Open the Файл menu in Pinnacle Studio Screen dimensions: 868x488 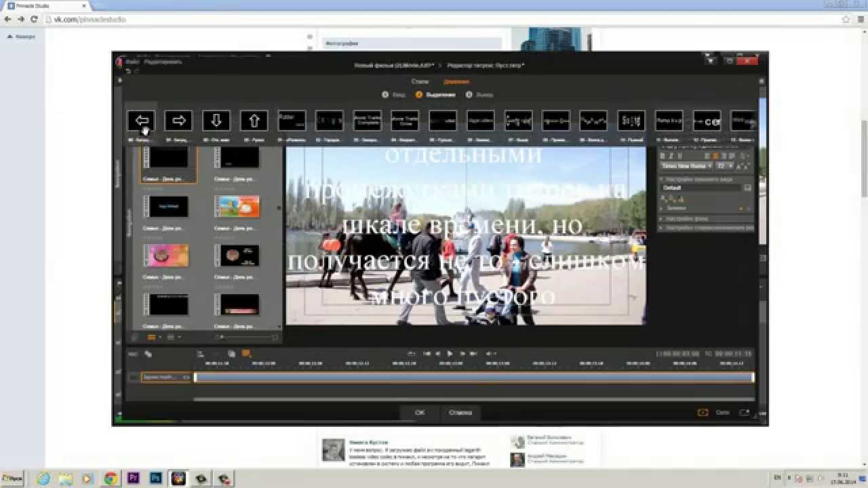pyautogui.click(x=132, y=62)
